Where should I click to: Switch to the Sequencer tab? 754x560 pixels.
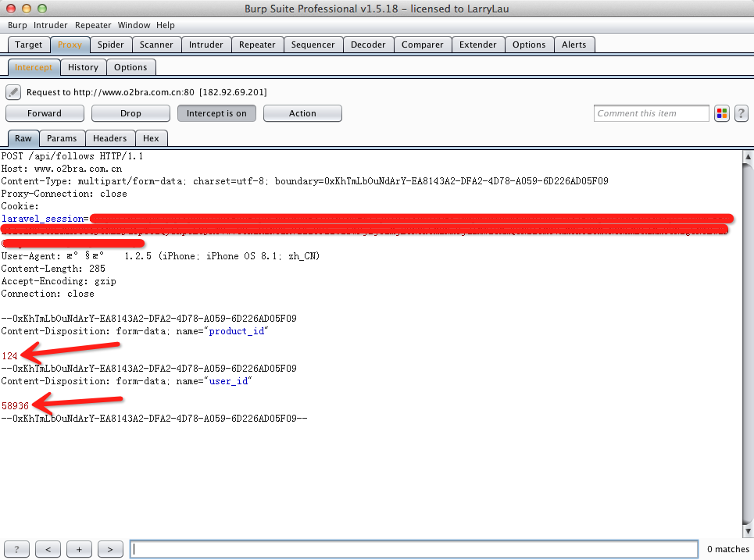point(313,45)
